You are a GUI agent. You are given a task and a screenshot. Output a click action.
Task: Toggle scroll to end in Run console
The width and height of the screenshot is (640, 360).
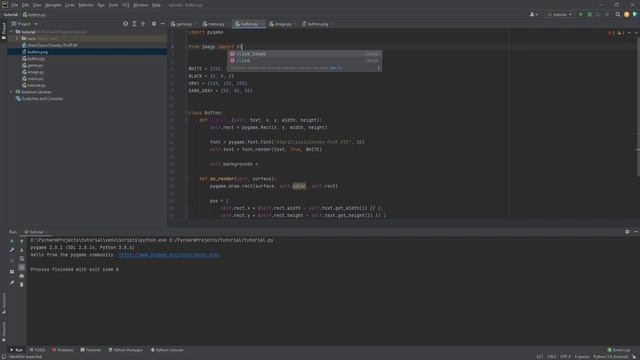point(22,267)
